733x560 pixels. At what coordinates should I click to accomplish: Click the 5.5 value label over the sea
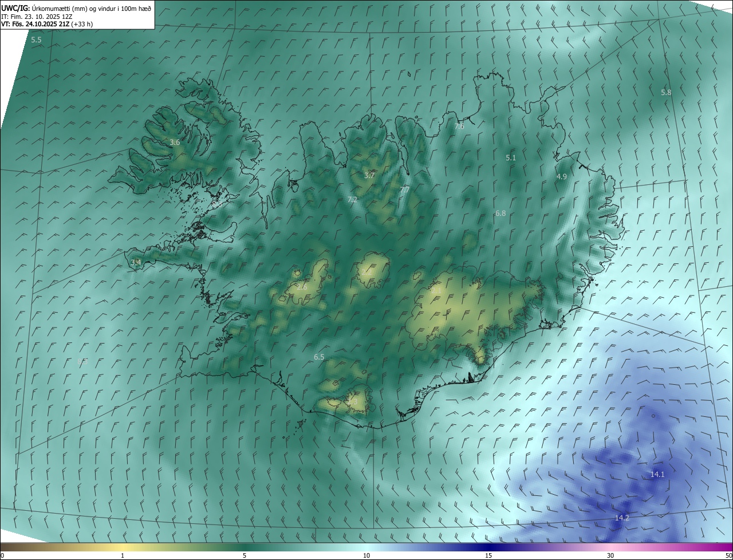[x=36, y=40]
